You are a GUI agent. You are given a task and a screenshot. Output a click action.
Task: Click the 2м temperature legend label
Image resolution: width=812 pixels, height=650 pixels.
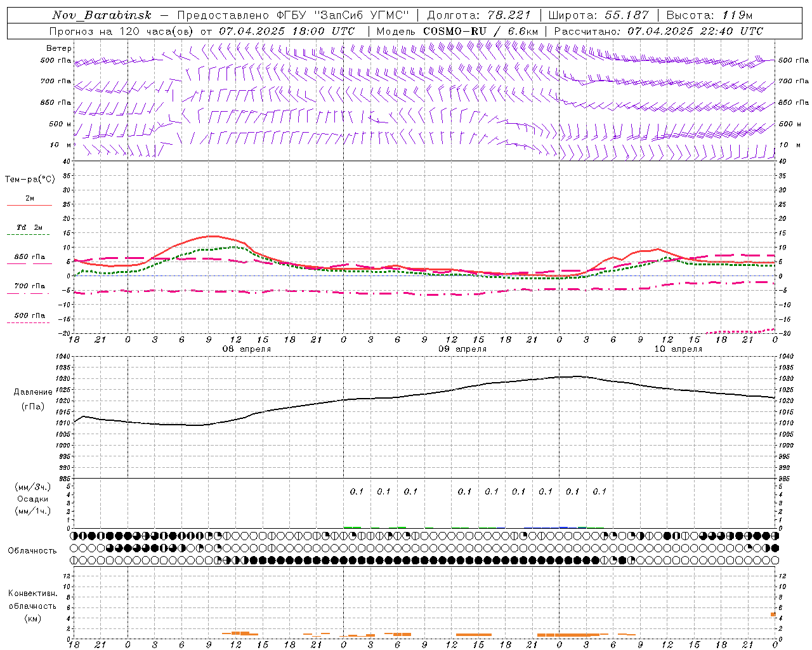point(30,198)
